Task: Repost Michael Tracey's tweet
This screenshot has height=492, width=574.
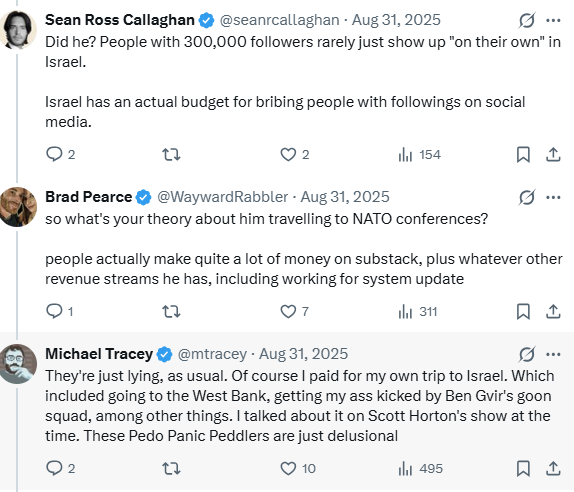Action: (171, 468)
